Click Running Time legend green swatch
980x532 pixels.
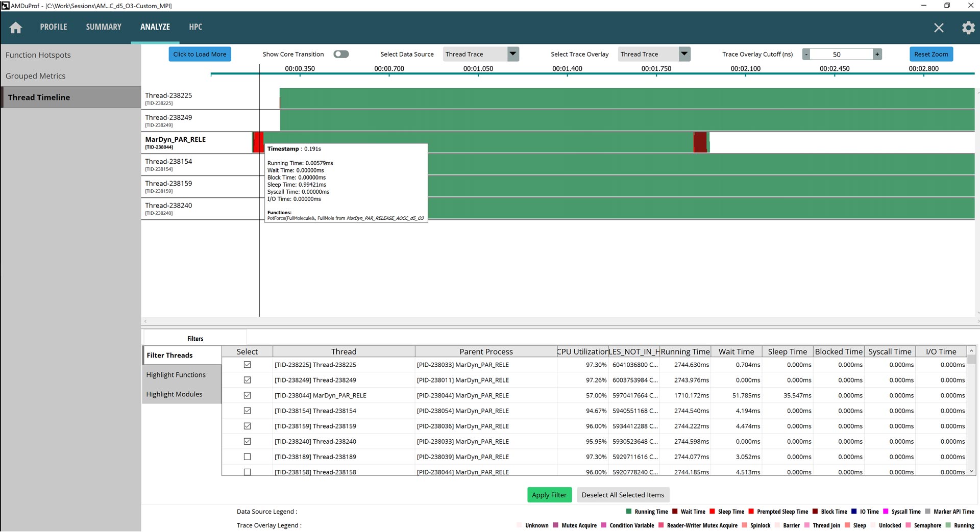pos(629,512)
